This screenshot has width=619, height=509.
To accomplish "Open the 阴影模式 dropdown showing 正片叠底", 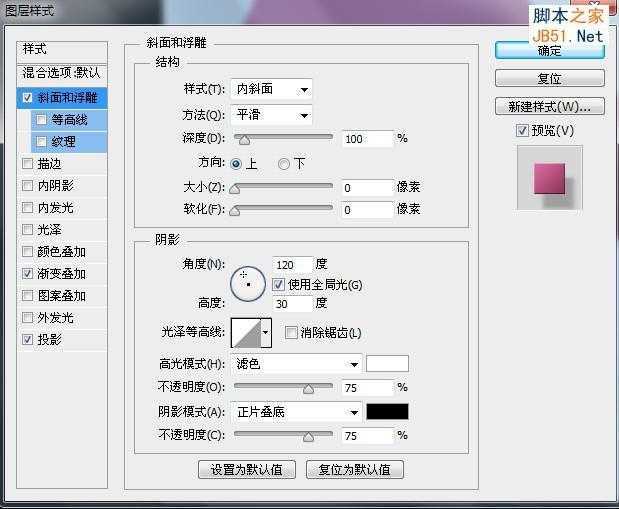I will (x=296, y=412).
